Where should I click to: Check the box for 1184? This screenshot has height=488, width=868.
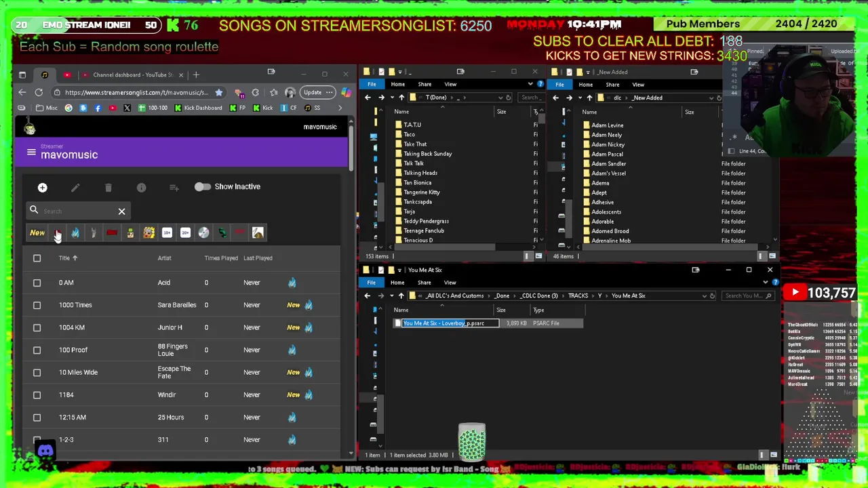pos(37,394)
